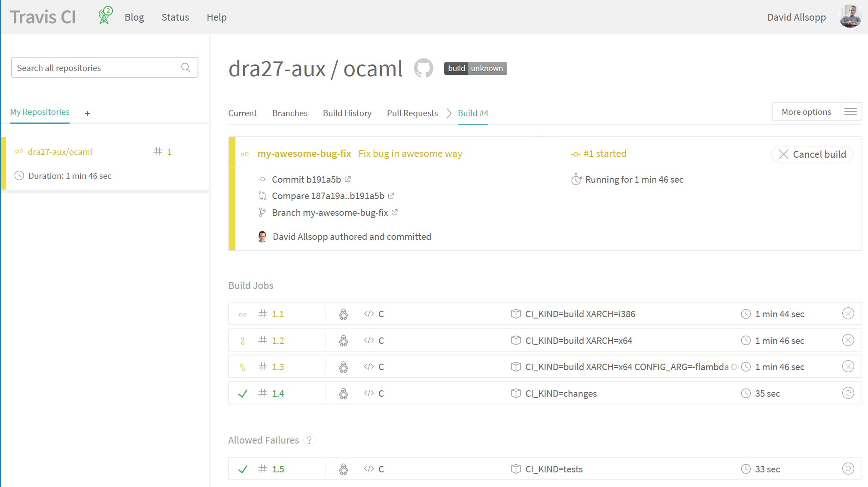The image size is (868, 487).
Task: Click CI_KIND=changes environment text
Action: click(x=561, y=394)
